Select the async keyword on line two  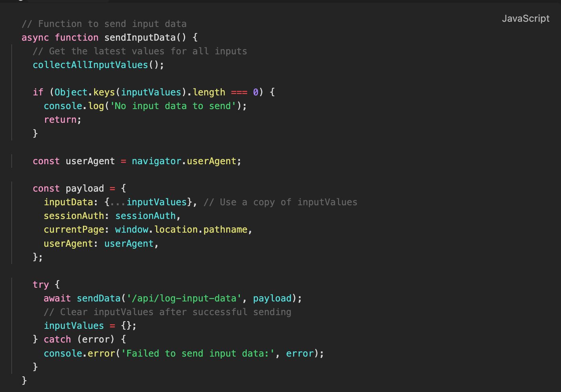[x=35, y=37]
